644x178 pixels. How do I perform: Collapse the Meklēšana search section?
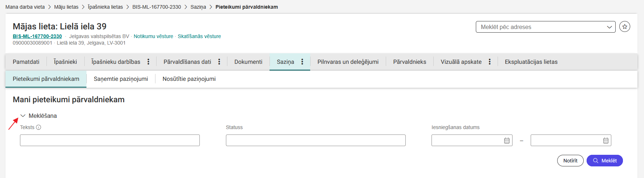click(x=23, y=116)
